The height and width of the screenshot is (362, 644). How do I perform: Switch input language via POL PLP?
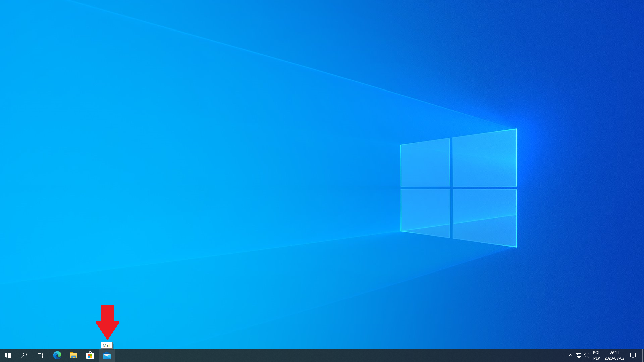pos(596,355)
